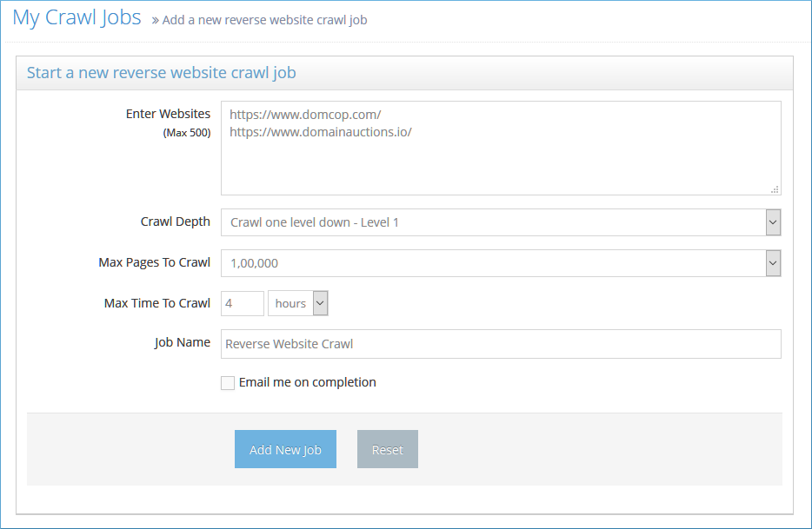Expand the Max Pages To Crawl arrow
Screen dimensions: 812x529
pos(773,263)
